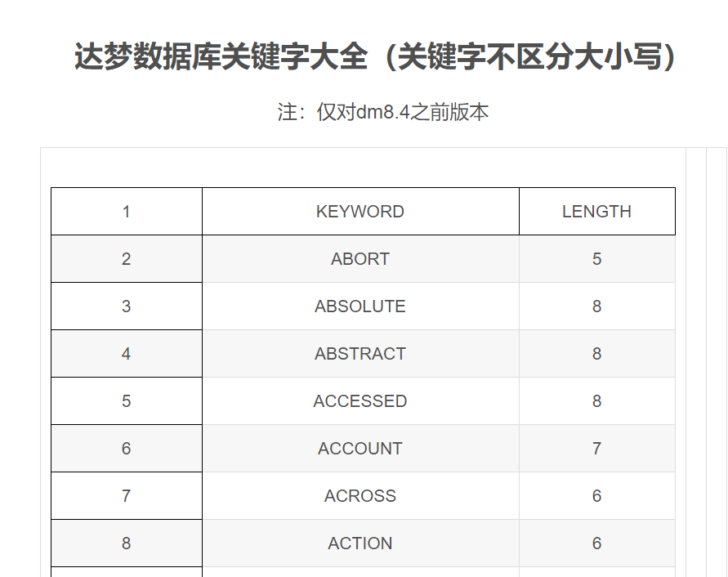Select the ACCOUNT keyword cell
The image size is (728, 577).
[x=360, y=449]
